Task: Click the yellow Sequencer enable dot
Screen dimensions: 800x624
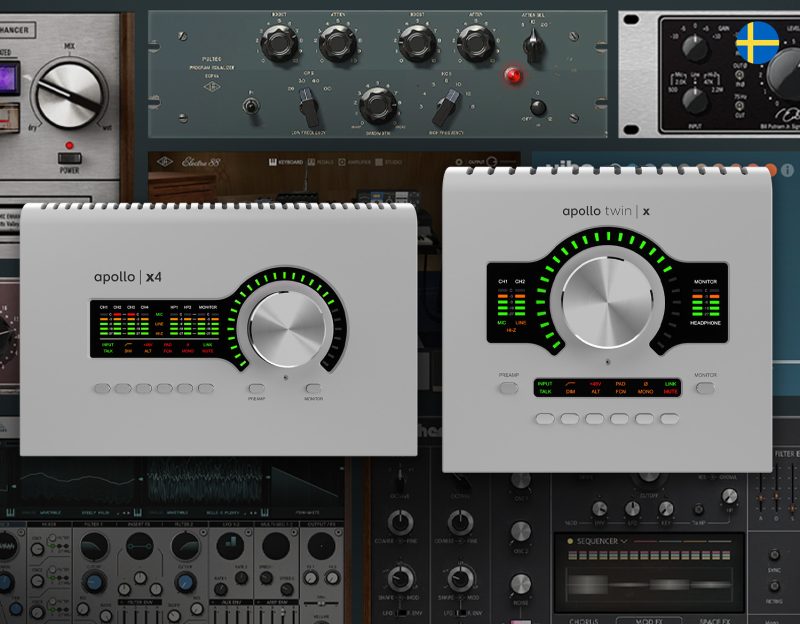Action: tap(570, 541)
